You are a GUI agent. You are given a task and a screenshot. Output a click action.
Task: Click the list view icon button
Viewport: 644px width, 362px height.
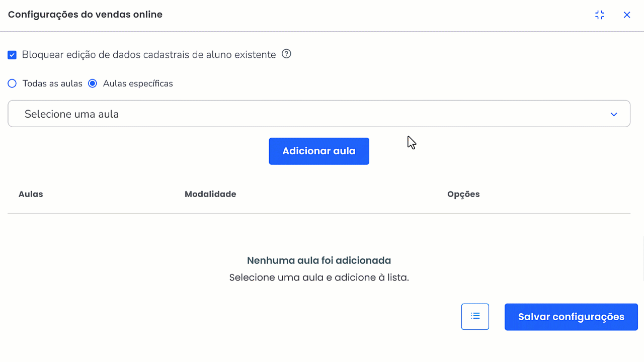click(x=475, y=317)
